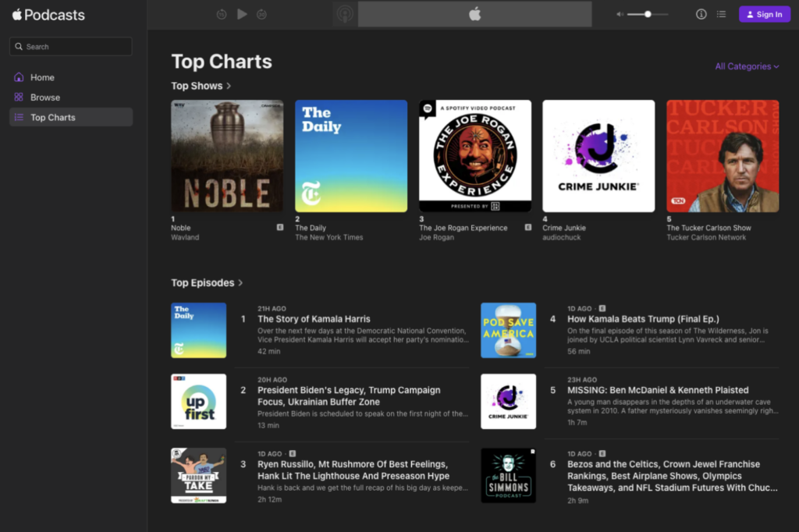Screen dimensions: 799x532
Task: Click the skip back 15 seconds icon
Action: coord(221,14)
